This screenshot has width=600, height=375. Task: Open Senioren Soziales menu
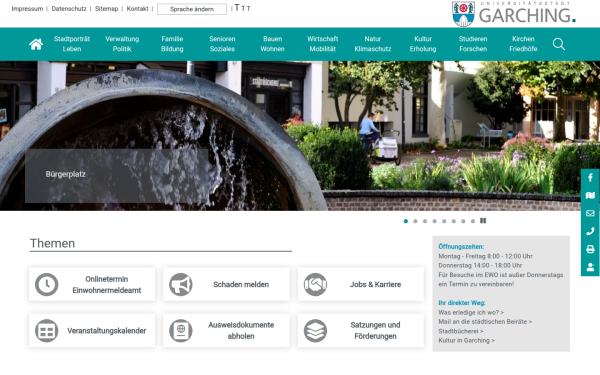coord(222,44)
